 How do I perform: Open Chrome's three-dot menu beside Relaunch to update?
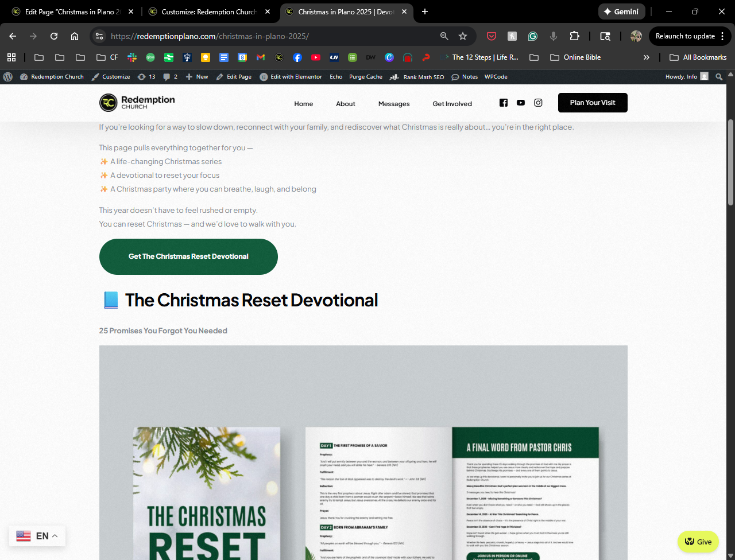click(722, 36)
